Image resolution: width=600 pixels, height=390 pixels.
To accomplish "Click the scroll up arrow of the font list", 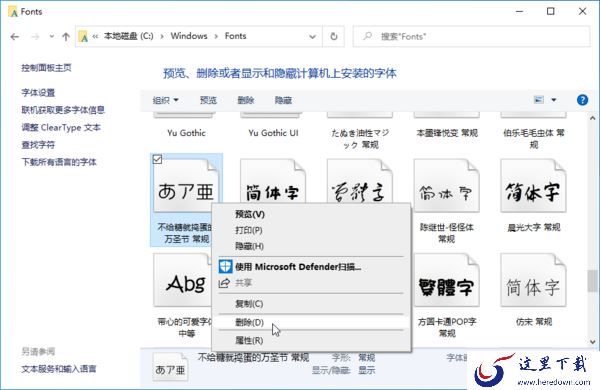I will point(592,118).
